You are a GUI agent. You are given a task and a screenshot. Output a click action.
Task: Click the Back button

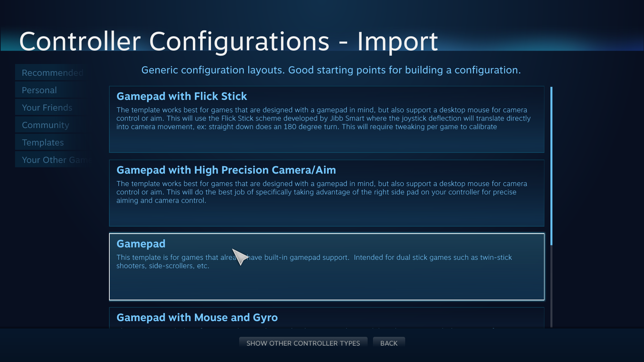tap(389, 343)
